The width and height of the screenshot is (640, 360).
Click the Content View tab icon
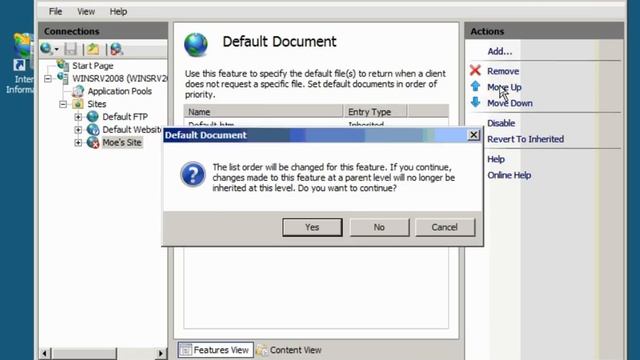click(x=262, y=350)
